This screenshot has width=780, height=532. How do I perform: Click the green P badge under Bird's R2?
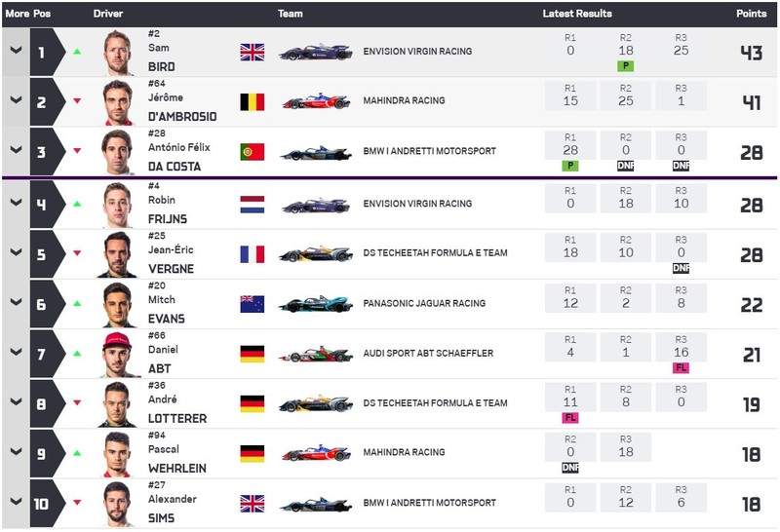(626, 66)
